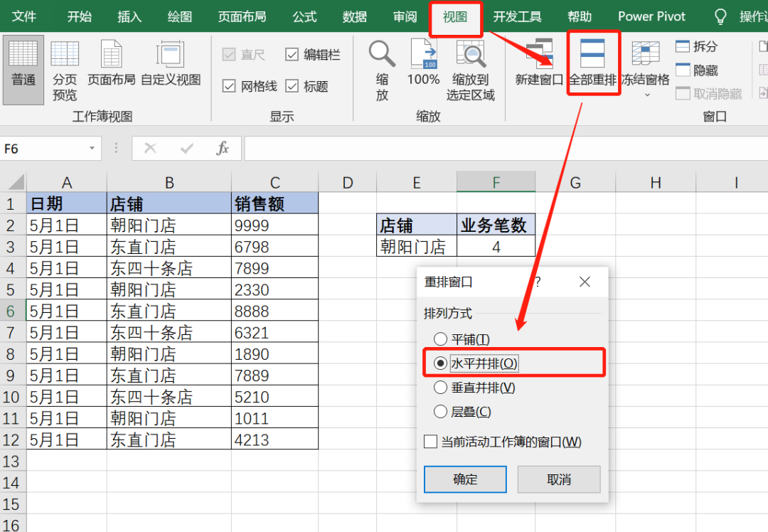
Task: Open the 开始 home tab
Action: (x=80, y=16)
